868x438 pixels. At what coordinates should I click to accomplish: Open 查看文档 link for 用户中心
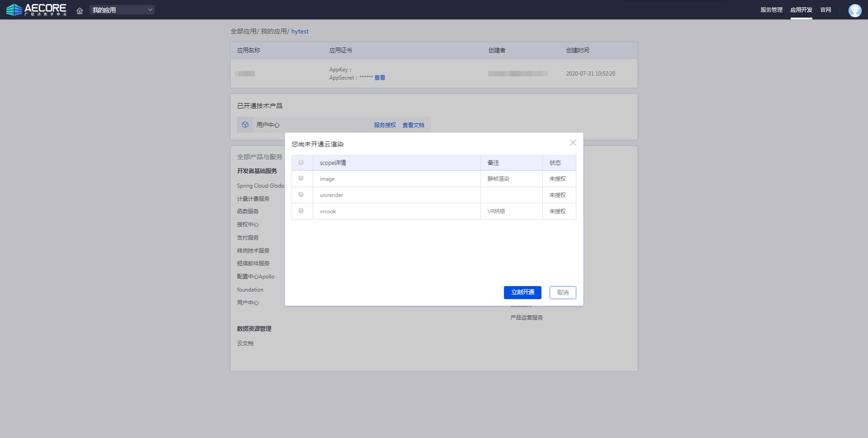click(413, 125)
